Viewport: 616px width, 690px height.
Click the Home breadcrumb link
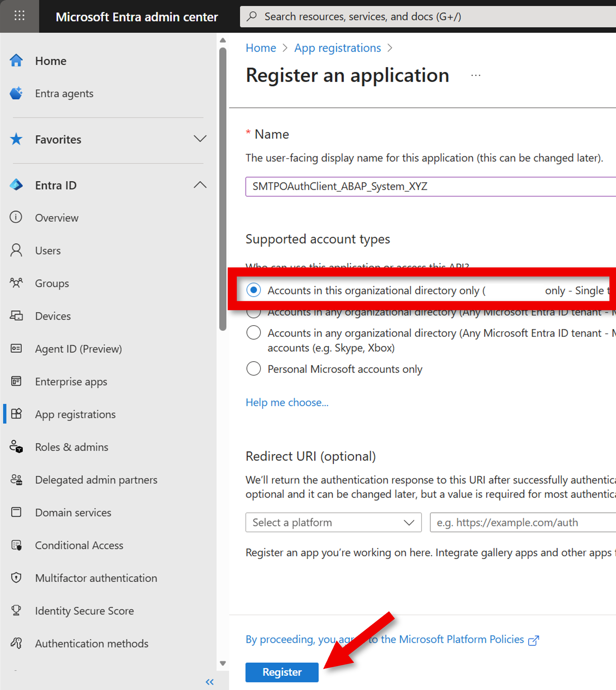(x=261, y=48)
